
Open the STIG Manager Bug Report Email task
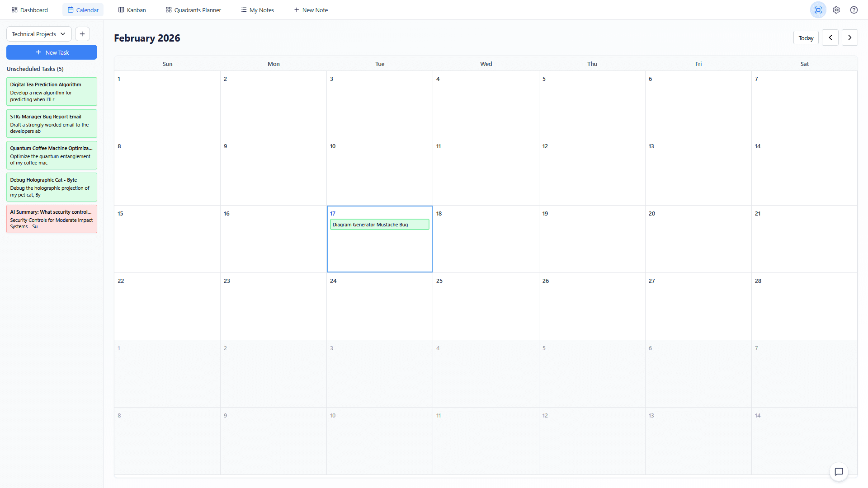pos(52,123)
